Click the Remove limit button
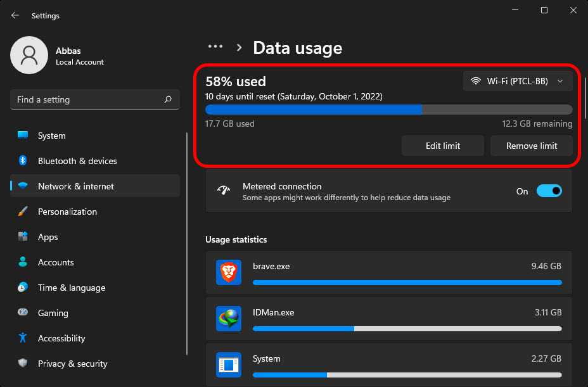The height and width of the screenshot is (387, 588). click(532, 146)
